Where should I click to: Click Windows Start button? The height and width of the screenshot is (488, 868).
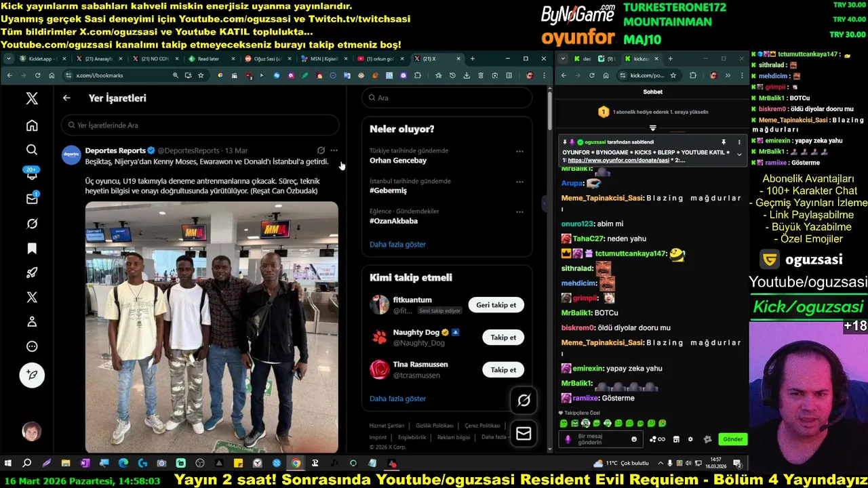pos(8,464)
